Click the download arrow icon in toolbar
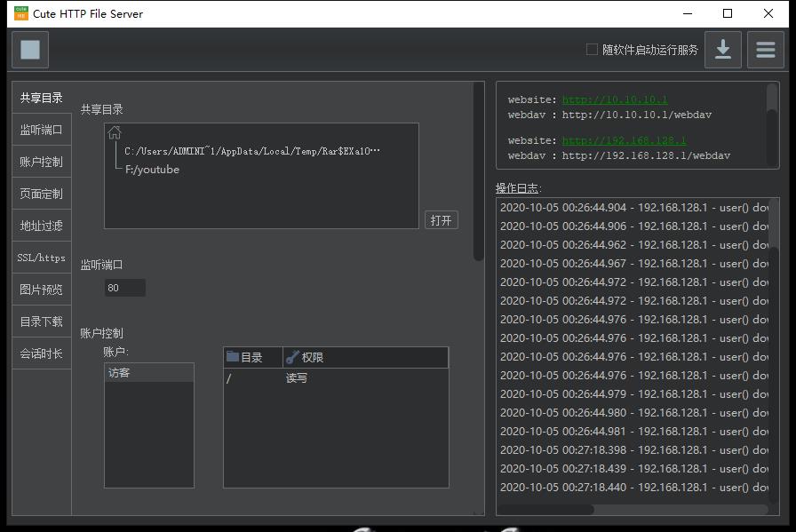This screenshot has height=532, width=796. (722, 50)
